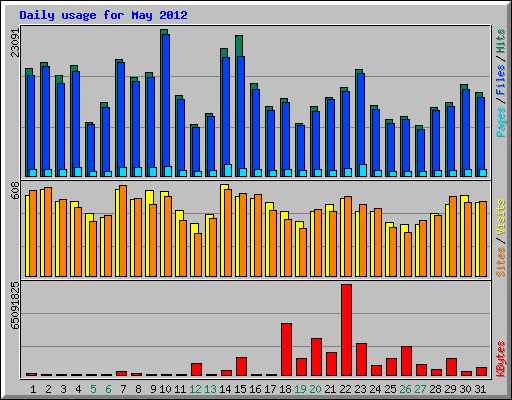Select the day 17 axis label
Viewport: 512px width, 400px height.
click(x=270, y=389)
